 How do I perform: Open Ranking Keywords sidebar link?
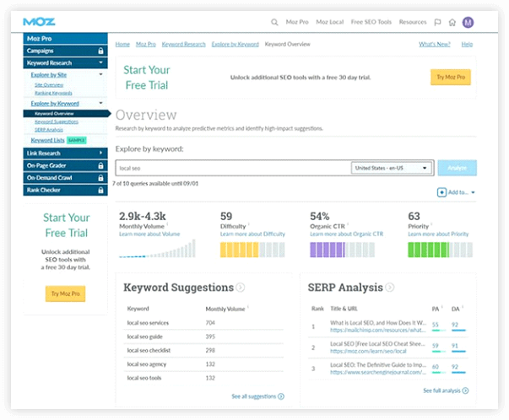[53, 93]
